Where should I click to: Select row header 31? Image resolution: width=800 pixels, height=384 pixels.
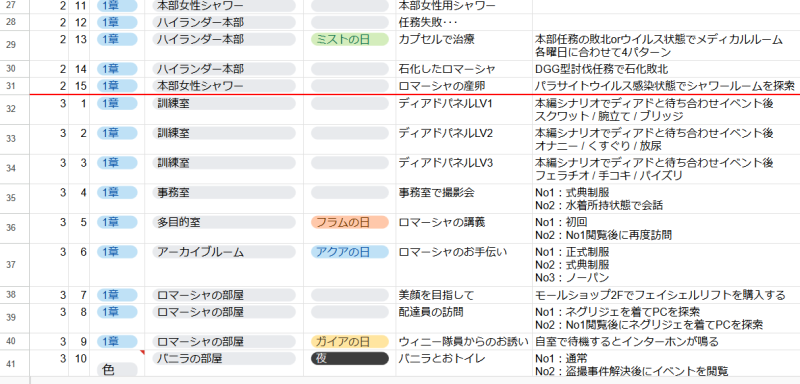pos(15,86)
